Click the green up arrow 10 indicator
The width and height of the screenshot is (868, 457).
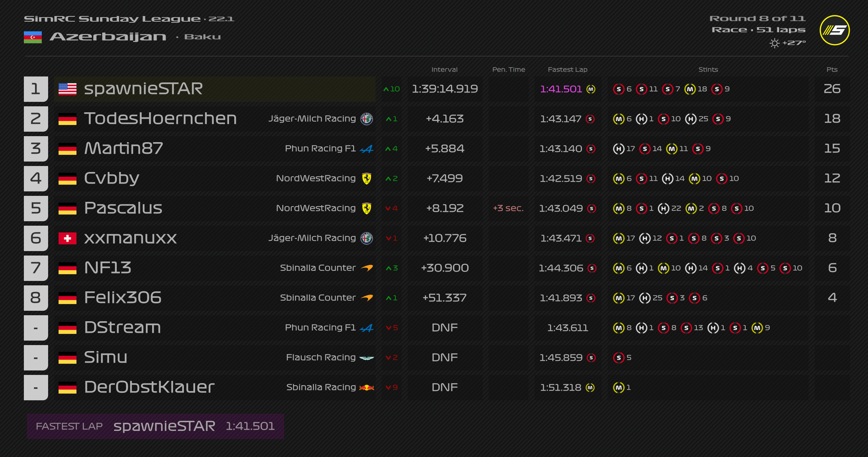pos(391,89)
